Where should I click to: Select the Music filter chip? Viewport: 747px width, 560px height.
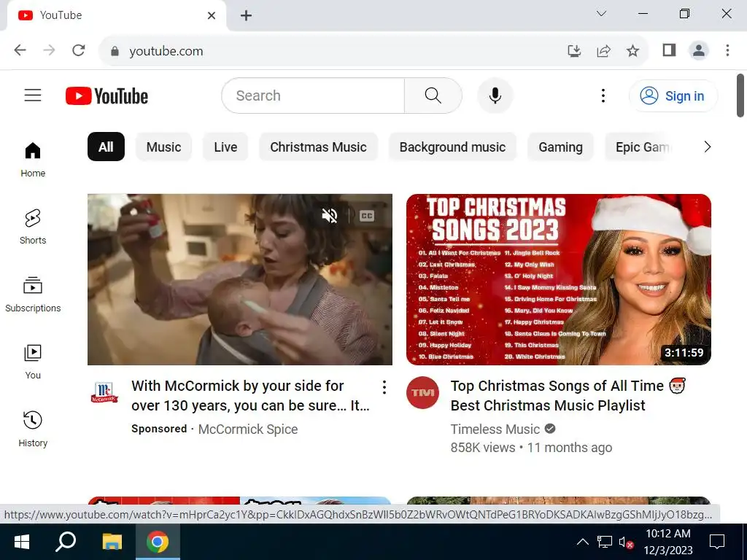(x=163, y=147)
